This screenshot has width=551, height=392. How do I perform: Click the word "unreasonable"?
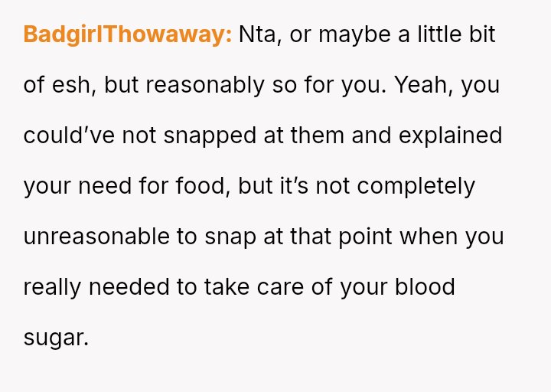pos(96,237)
